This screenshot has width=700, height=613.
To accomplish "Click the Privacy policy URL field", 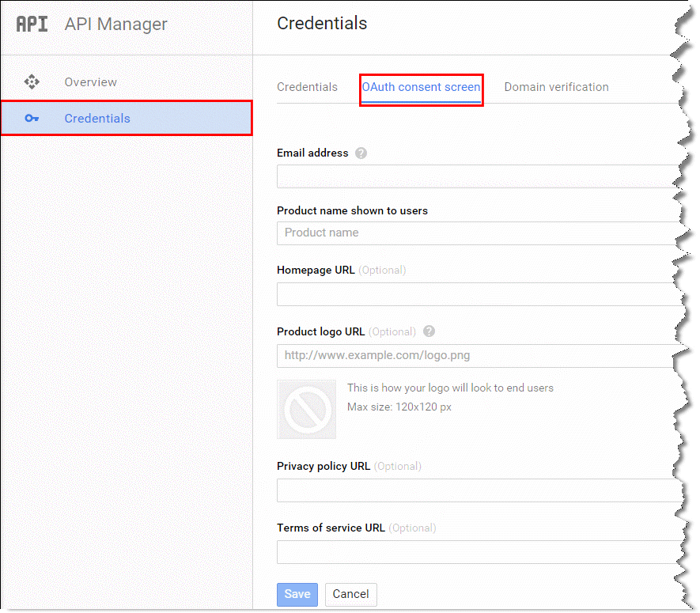I will pos(479,490).
